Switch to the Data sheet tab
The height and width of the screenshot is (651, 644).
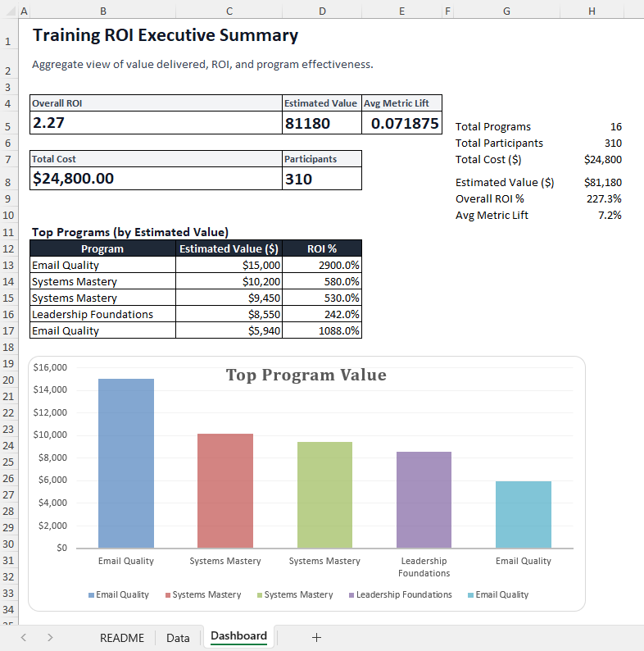point(178,638)
